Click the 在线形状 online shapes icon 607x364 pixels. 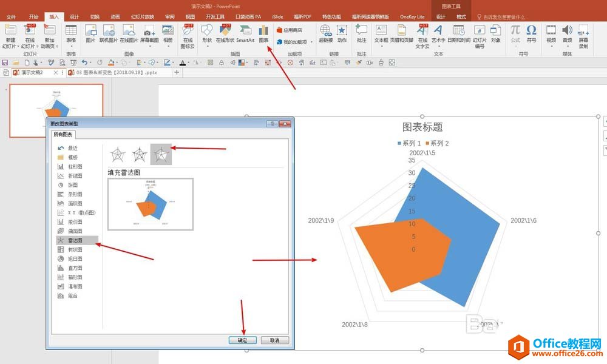click(x=225, y=33)
